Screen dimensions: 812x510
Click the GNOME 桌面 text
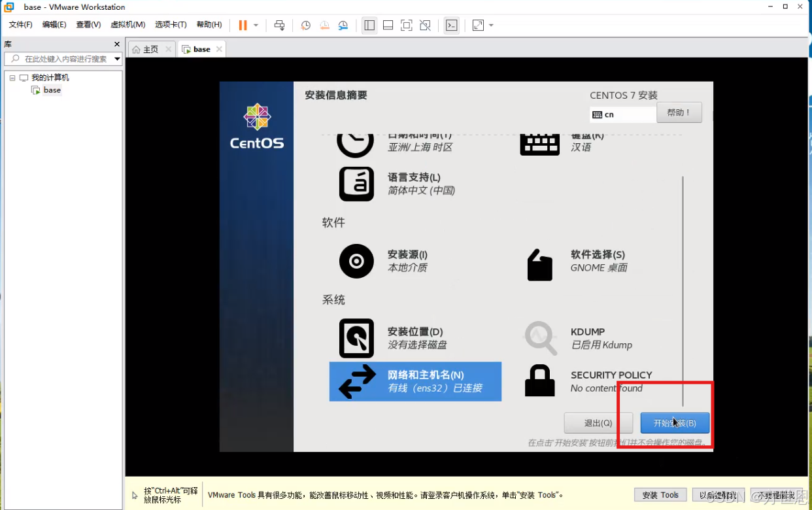(x=599, y=267)
